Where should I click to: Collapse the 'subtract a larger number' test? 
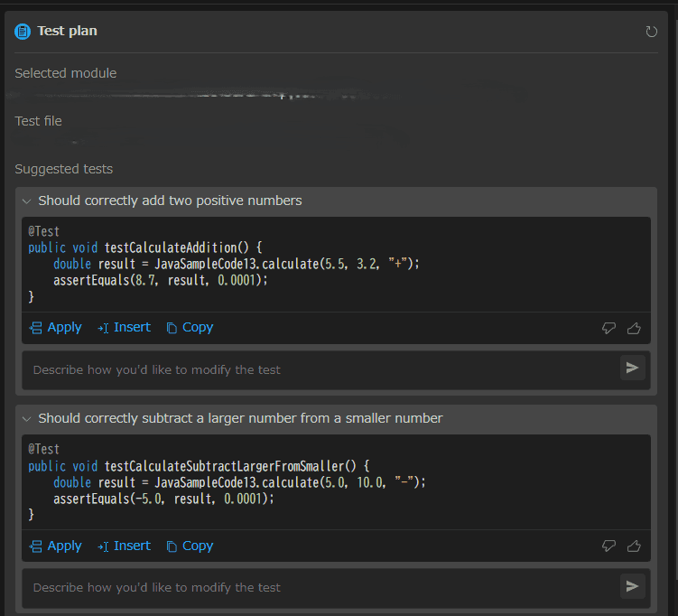click(x=27, y=418)
